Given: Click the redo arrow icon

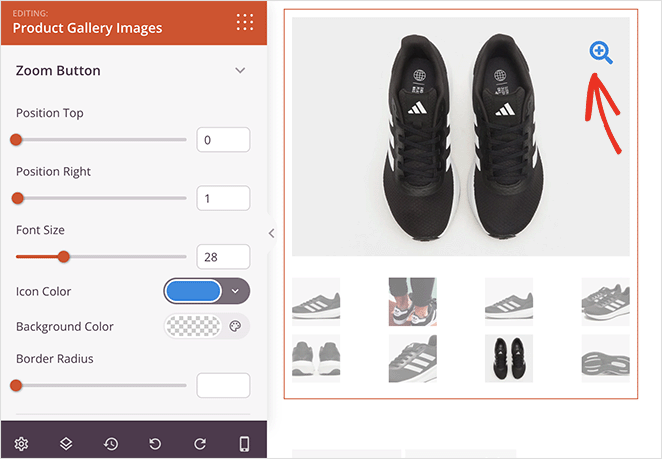Looking at the screenshot, I should click(x=200, y=444).
